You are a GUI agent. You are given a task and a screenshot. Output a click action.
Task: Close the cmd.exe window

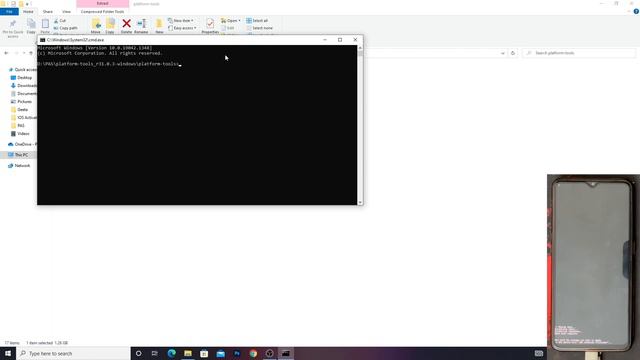355,40
